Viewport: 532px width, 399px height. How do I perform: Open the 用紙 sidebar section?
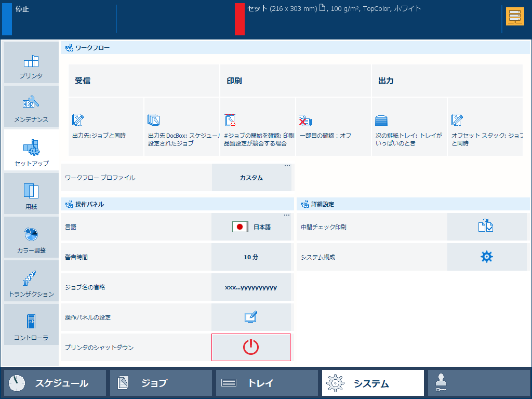[x=31, y=194]
